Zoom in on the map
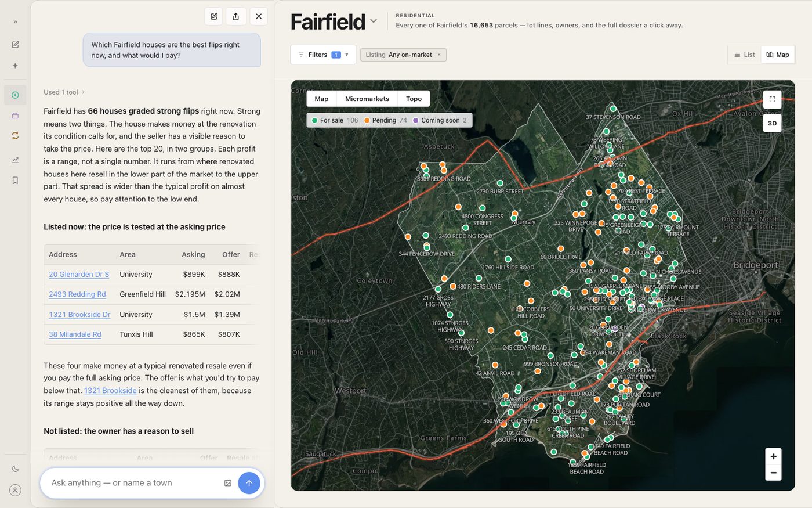Image resolution: width=812 pixels, height=508 pixels. pos(773,456)
